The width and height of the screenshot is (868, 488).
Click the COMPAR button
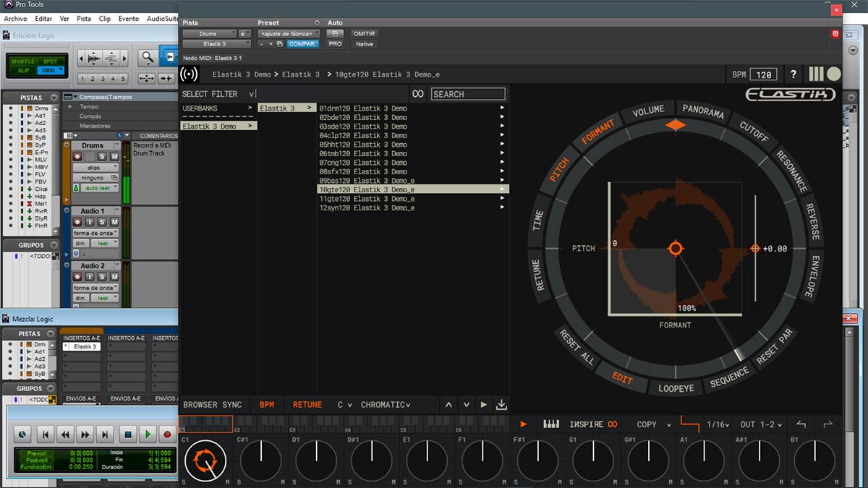302,44
